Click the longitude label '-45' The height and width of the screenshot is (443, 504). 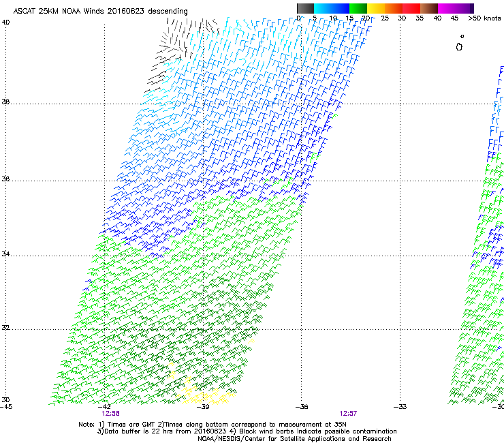5,406
